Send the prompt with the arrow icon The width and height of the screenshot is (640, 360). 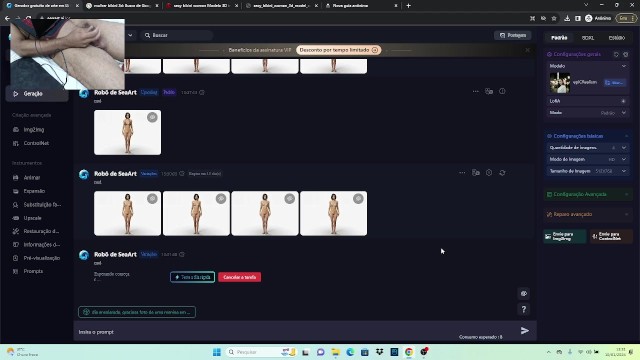click(x=525, y=331)
